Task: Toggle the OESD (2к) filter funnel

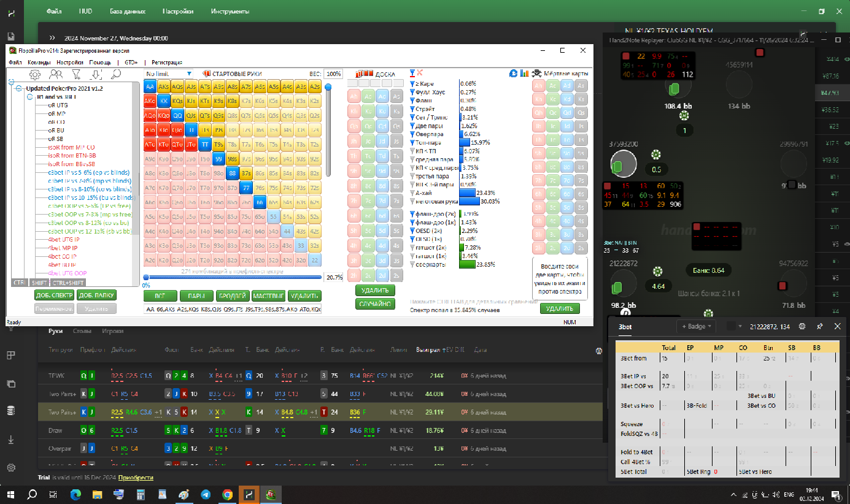Action: click(x=412, y=231)
